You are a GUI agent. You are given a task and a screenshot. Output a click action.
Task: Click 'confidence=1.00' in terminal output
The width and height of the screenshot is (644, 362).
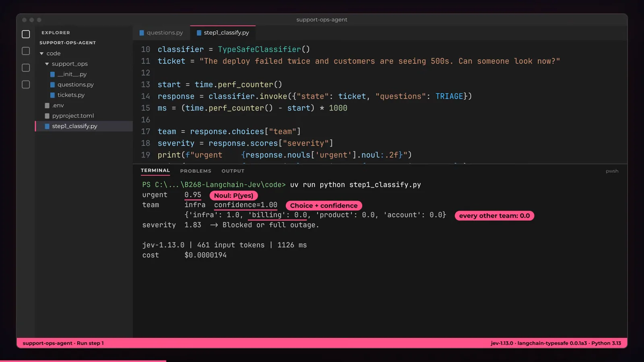click(246, 205)
